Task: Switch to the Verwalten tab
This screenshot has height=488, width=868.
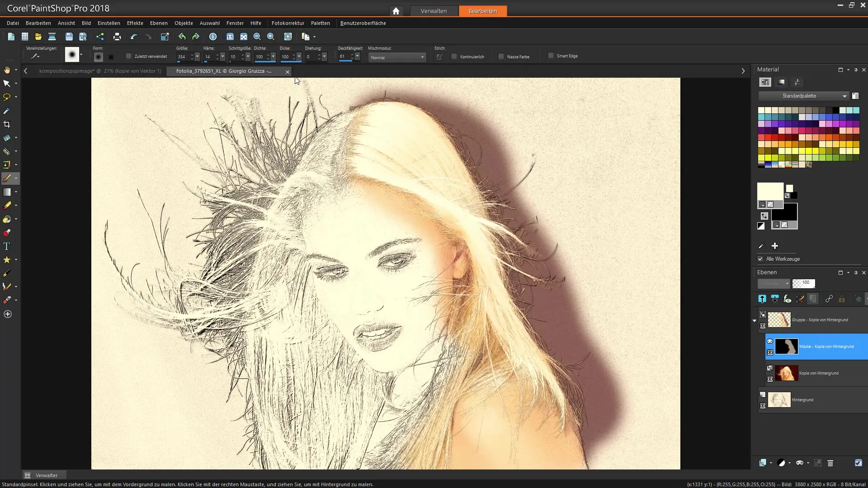Action: click(434, 11)
